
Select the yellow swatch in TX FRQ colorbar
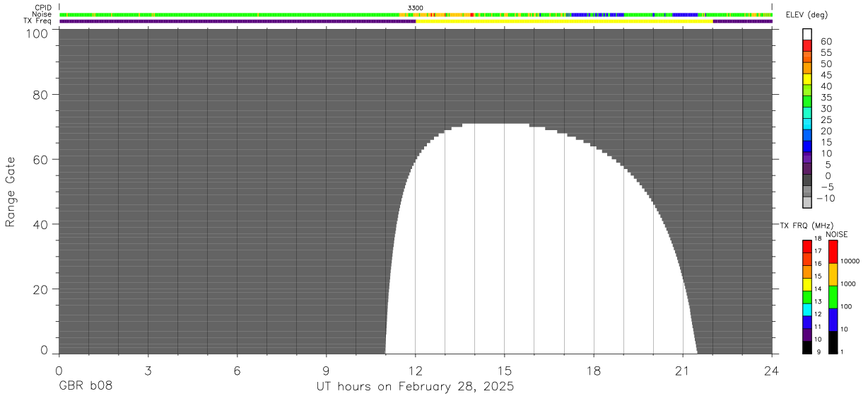coord(807,284)
